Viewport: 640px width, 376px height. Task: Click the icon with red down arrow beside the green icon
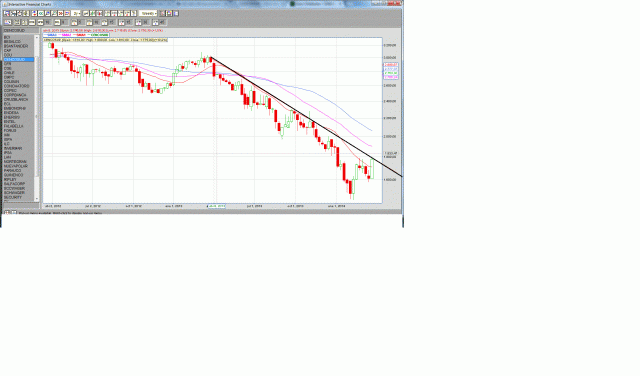(x=99, y=13)
